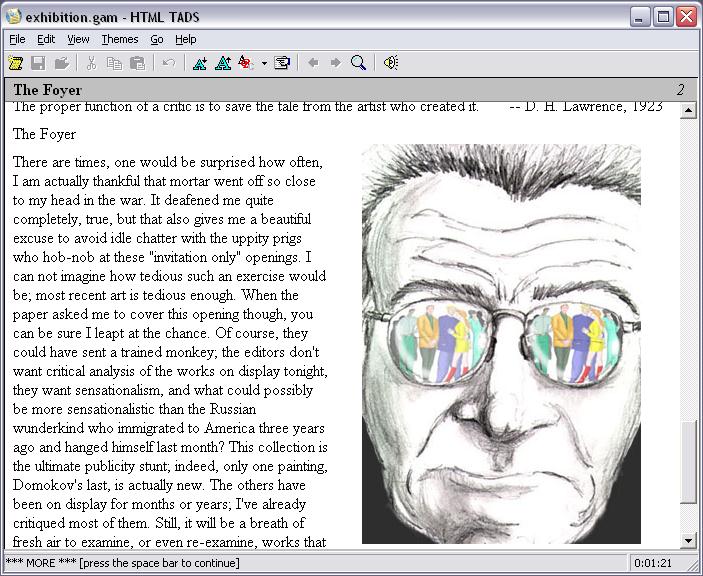Click the elapsed time 0:01:21 display

click(653, 563)
